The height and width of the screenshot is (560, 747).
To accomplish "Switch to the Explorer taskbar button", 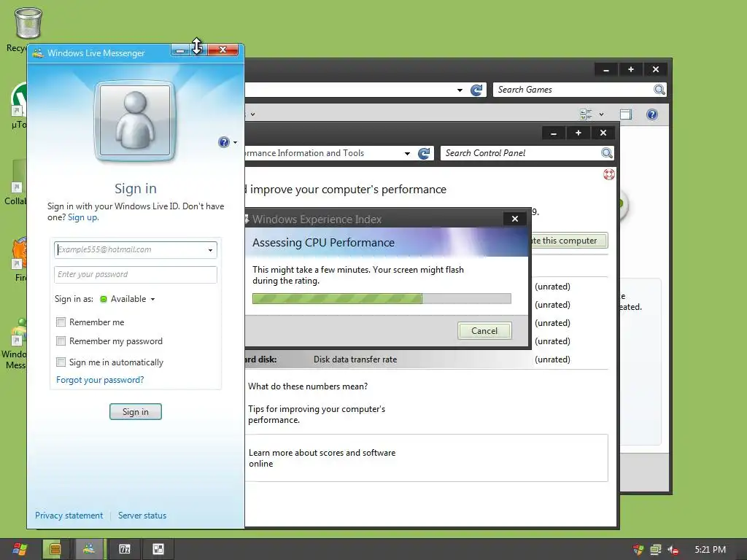I will pos(55,549).
